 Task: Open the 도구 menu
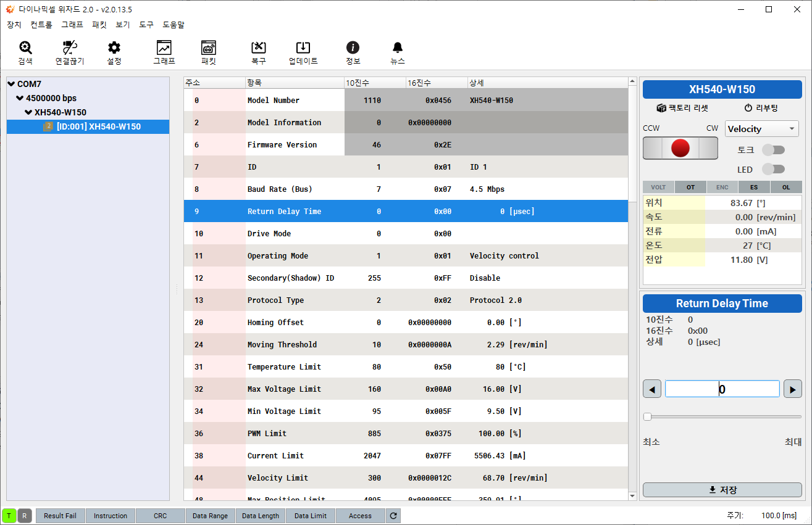[x=146, y=25]
